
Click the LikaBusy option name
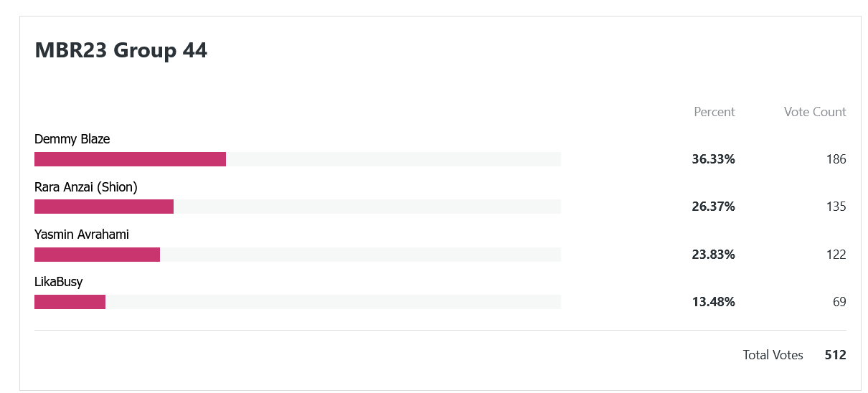tap(59, 282)
